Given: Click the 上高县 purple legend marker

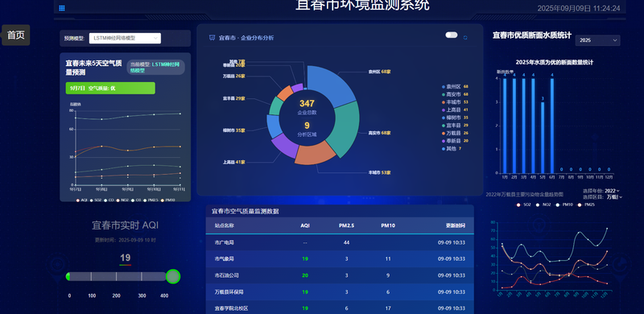Looking at the screenshot, I should coord(444,109).
